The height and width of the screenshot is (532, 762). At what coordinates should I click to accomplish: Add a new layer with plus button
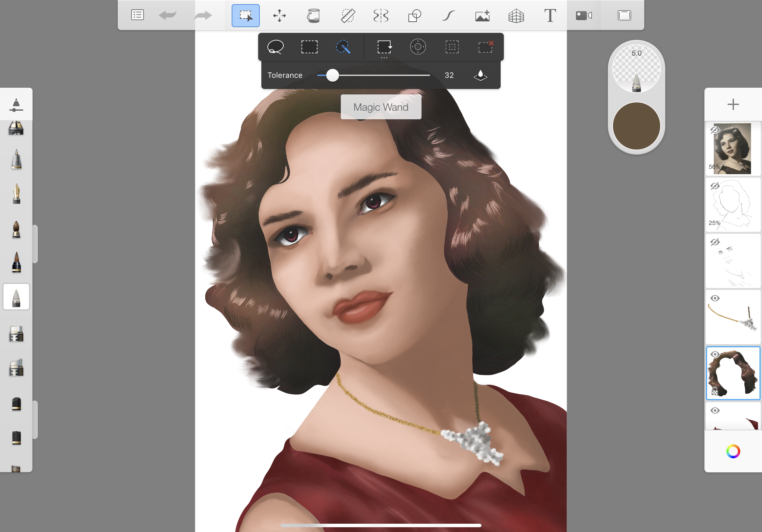pos(733,105)
